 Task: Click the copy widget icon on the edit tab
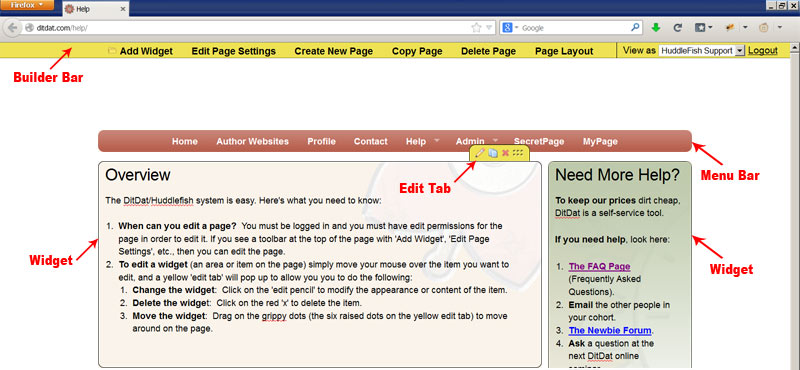(x=493, y=153)
